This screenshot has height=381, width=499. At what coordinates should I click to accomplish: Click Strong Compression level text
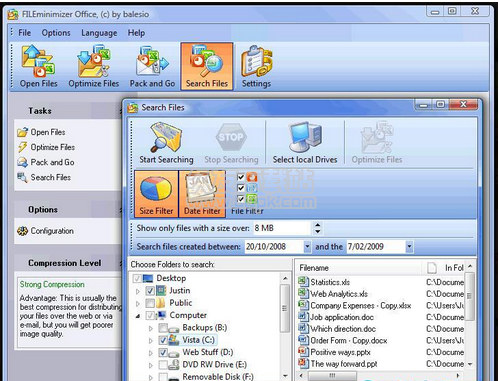tap(52, 284)
